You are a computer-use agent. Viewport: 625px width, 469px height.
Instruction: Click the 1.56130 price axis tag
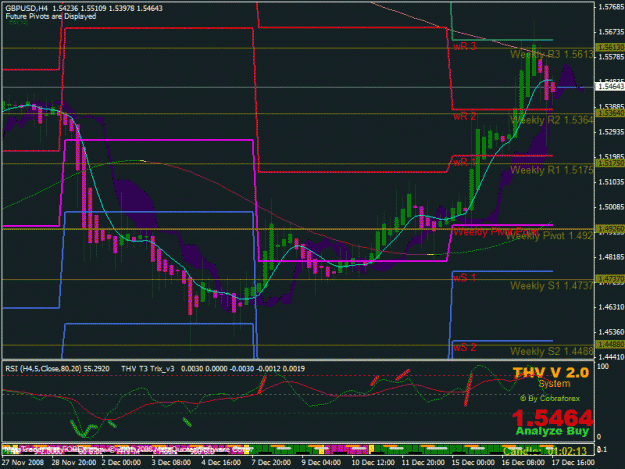point(610,48)
